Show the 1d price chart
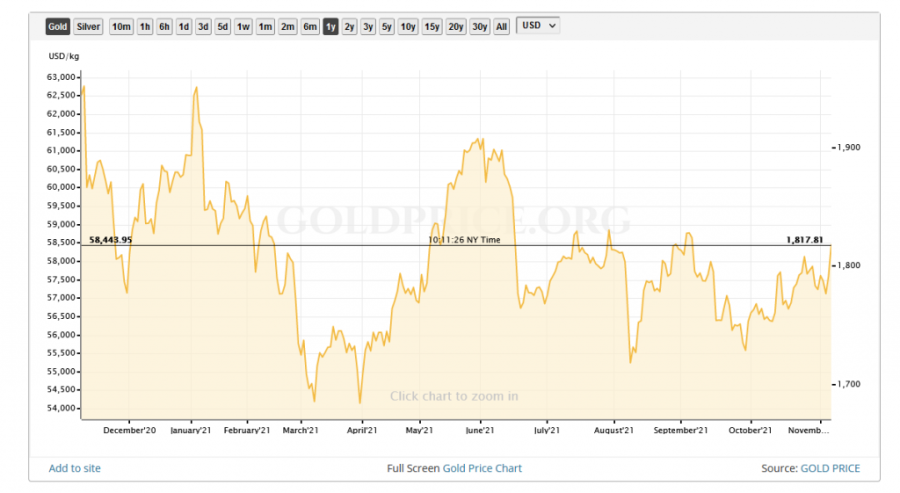Viewport: 900px width, 493px height. (184, 26)
